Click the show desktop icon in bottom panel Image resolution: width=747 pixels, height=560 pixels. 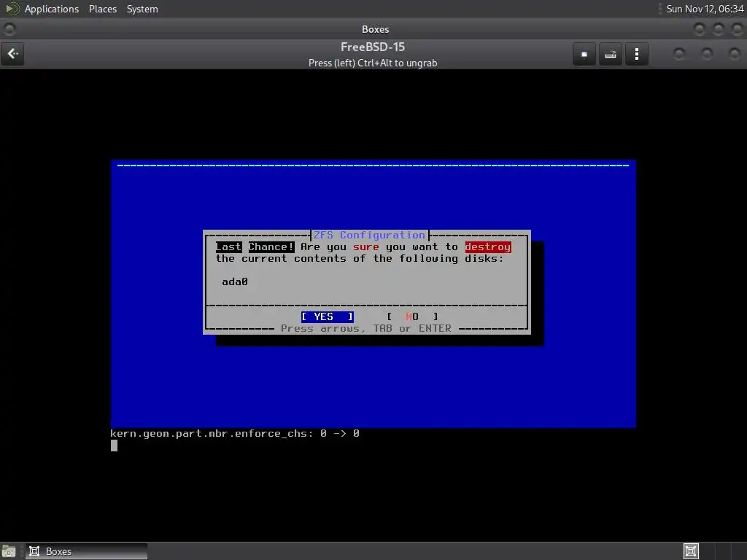coord(9,551)
